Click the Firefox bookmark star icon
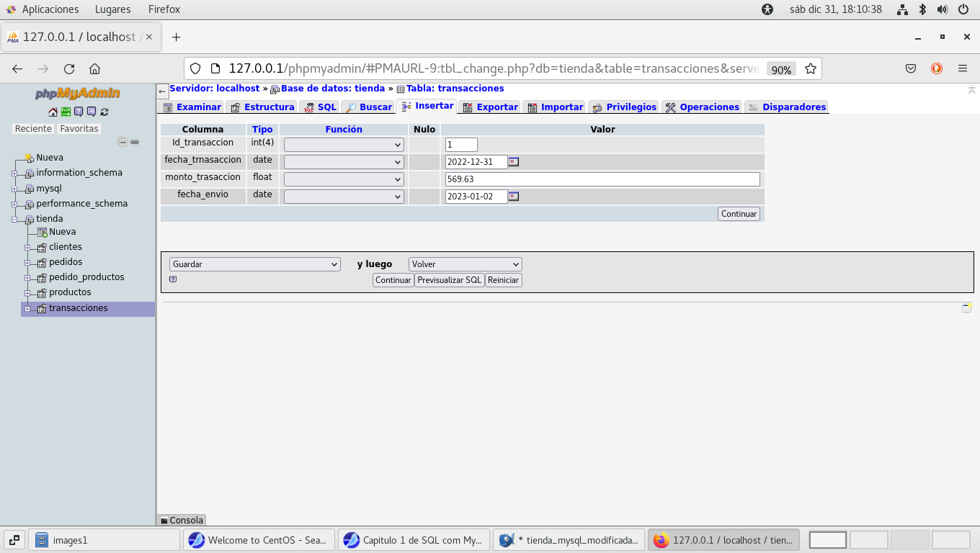This screenshot has width=980, height=553. [810, 69]
